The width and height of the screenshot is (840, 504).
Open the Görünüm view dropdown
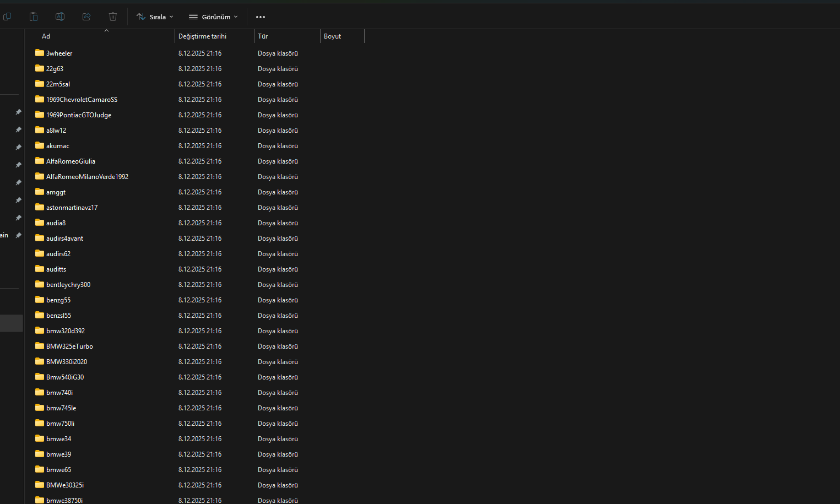pyautogui.click(x=213, y=17)
